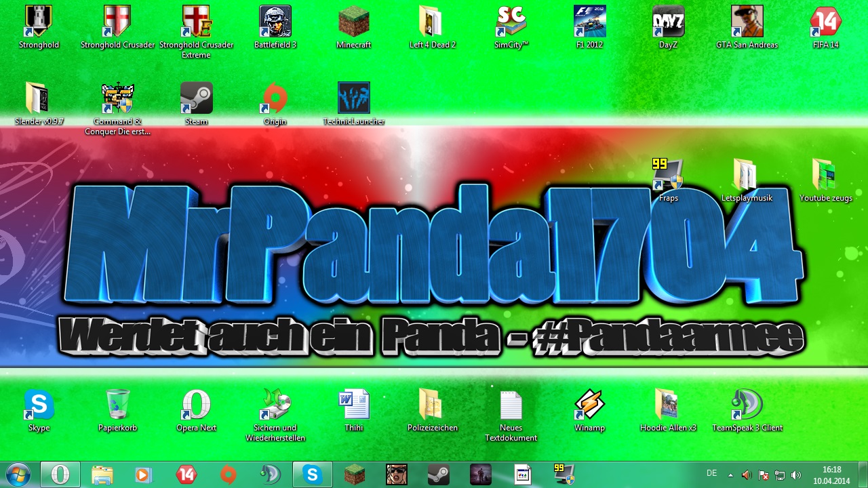Open the Steam desktop shortcut
Viewport: 868px width, 488px height.
coord(197,100)
